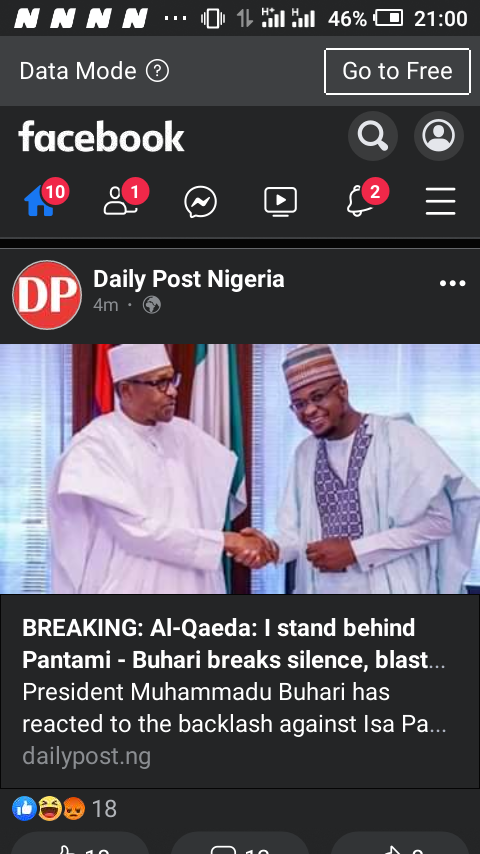Open the Watch video tab icon
The image size is (480, 854).
[x=281, y=201]
